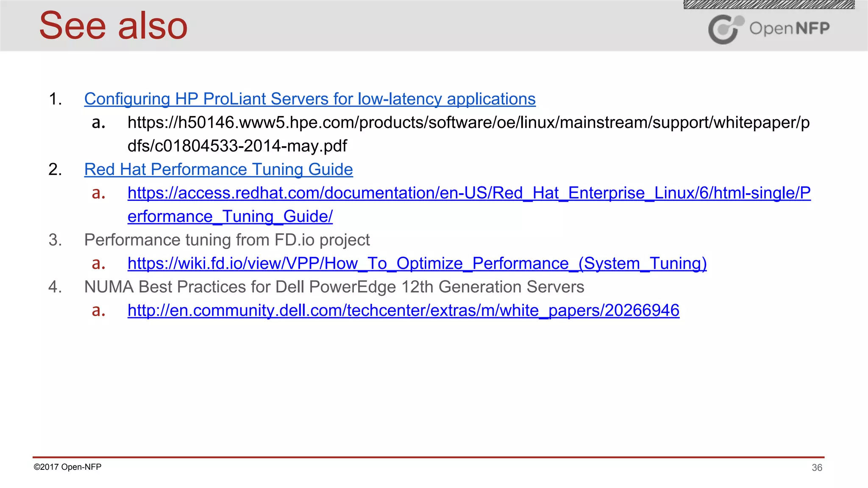
Task: Click 'Performance tuning from FD.io project' text
Action: point(227,240)
